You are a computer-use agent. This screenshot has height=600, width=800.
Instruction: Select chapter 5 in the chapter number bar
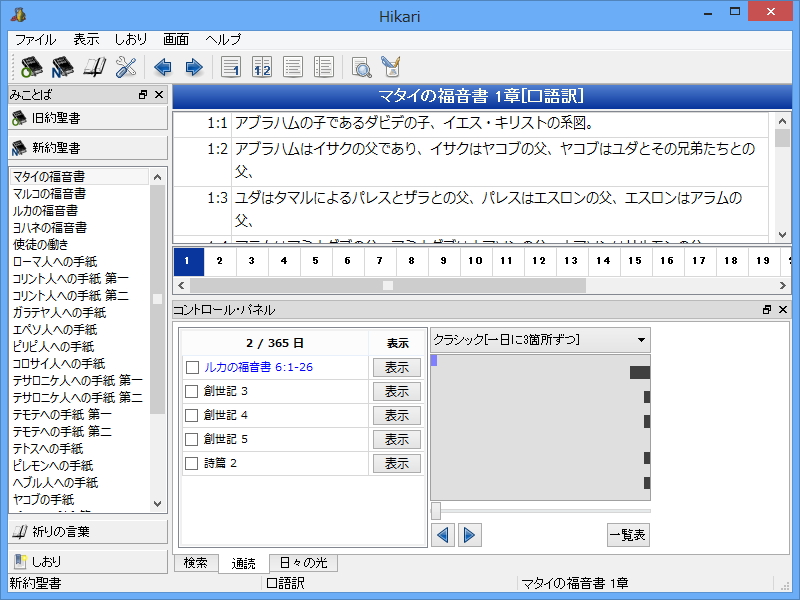pyautogui.click(x=315, y=260)
